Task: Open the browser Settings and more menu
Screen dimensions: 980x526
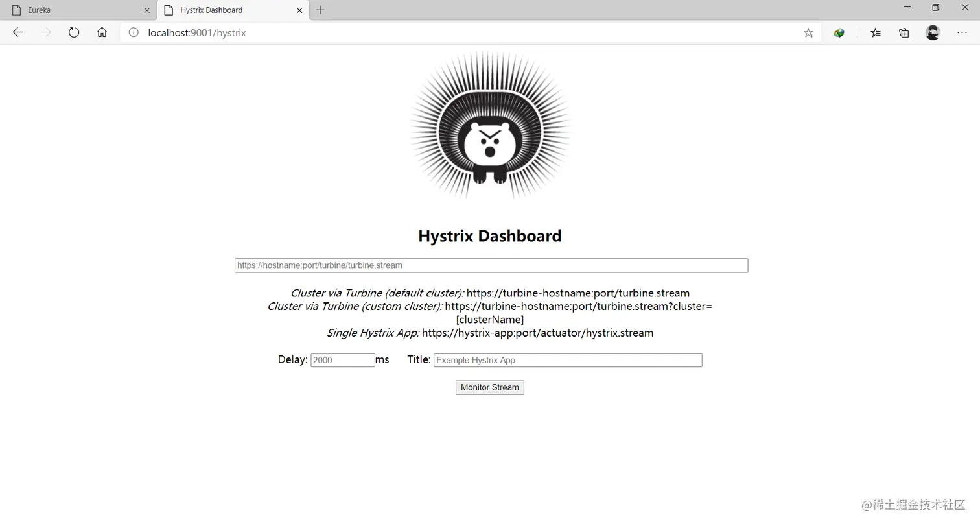Action: tap(962, 32)
